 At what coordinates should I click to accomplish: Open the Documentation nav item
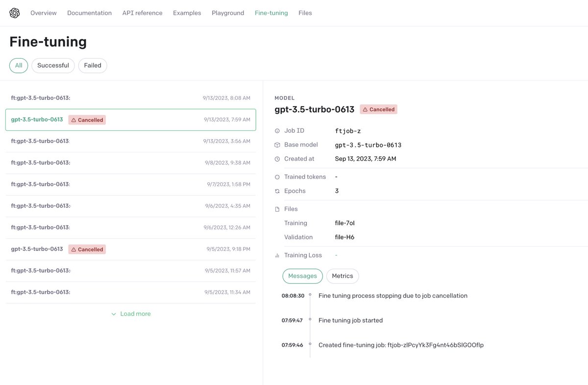(90, 13)
